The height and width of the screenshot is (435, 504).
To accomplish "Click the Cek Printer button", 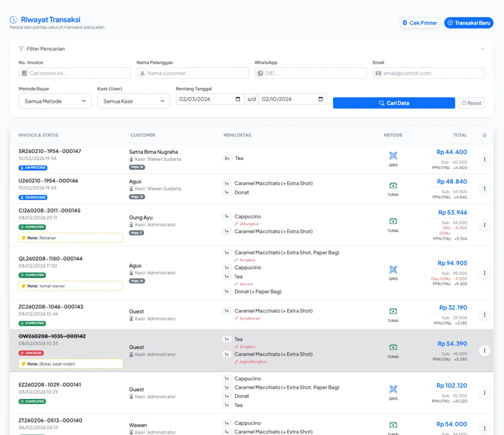I will coord(420,23).
